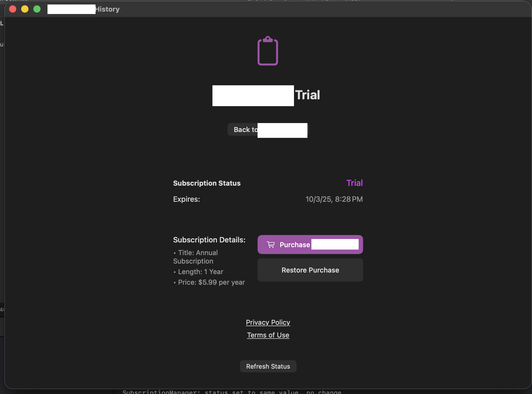
Task: Click the Purchase subscription button label
Action: [x=294, y=245]
